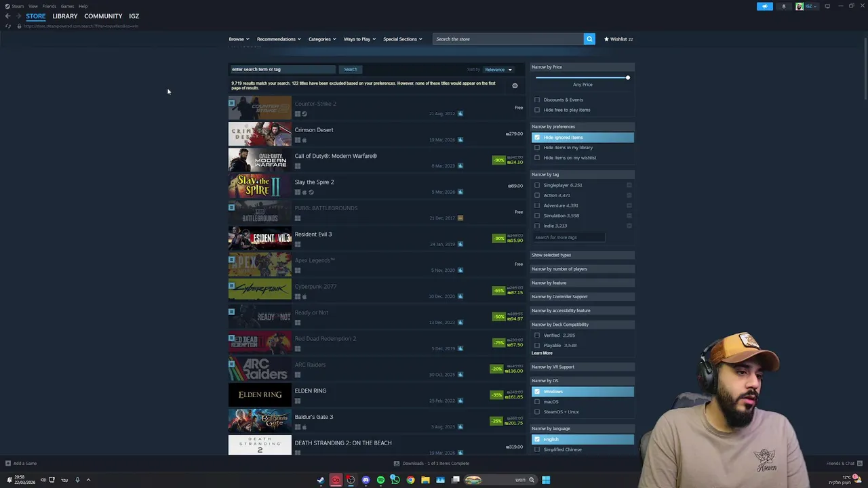Uncheck the Windows OS filter
868x488 pixels.
537,392
